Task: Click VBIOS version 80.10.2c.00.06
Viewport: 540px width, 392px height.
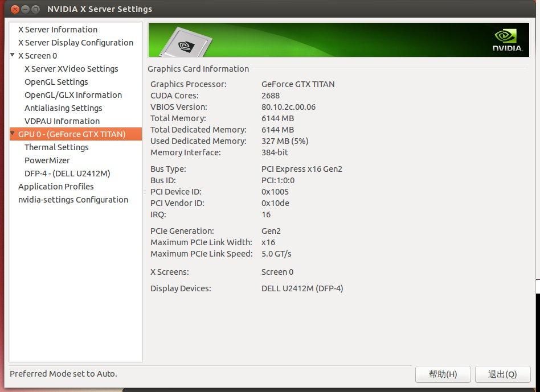Action: pos(288,107)
